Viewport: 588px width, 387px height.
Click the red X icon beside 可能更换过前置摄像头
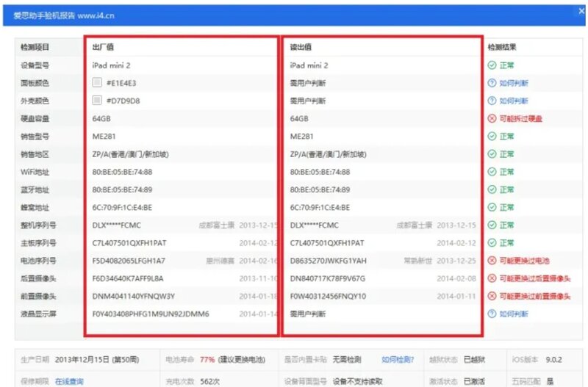point(492,297)
